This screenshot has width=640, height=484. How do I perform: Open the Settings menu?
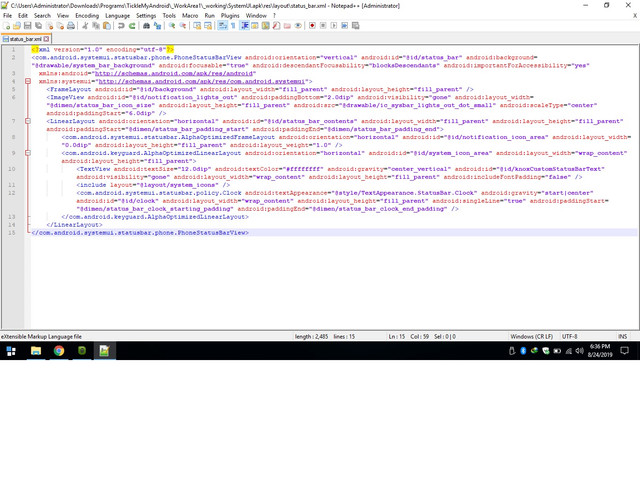tap(146, 16)
